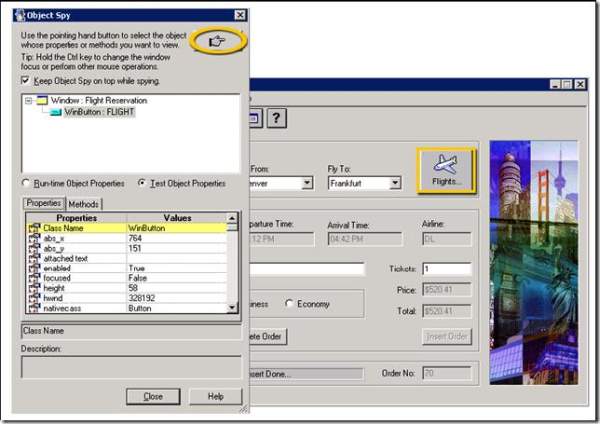Close the Object Spy dialog with X
This screenshot has width=600, height=424.
point(240,15)
